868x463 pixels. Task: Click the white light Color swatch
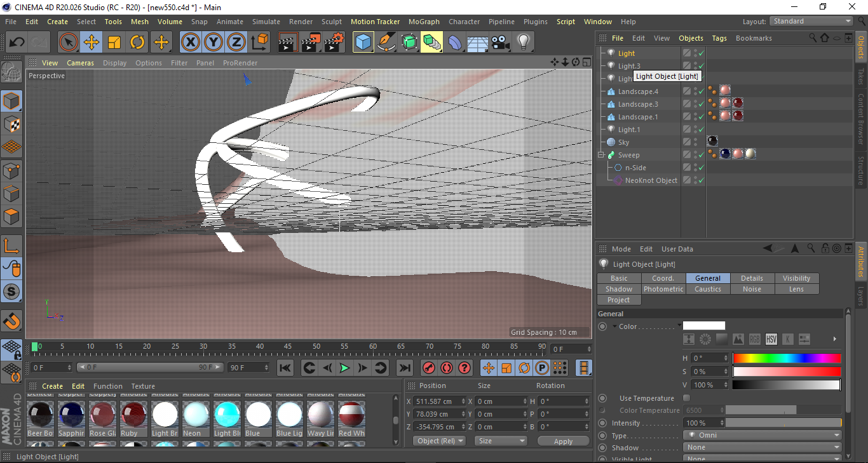click(704, 326)
